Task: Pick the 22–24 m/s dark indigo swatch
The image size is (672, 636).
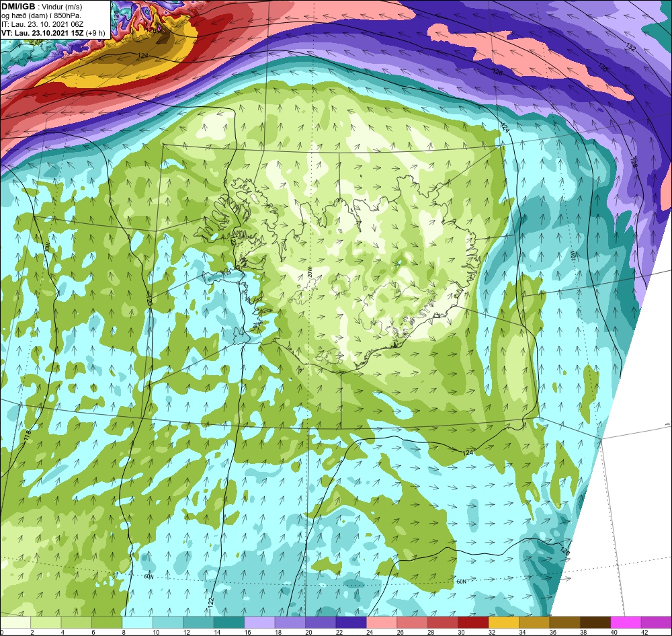Action: tap(351, 622)
